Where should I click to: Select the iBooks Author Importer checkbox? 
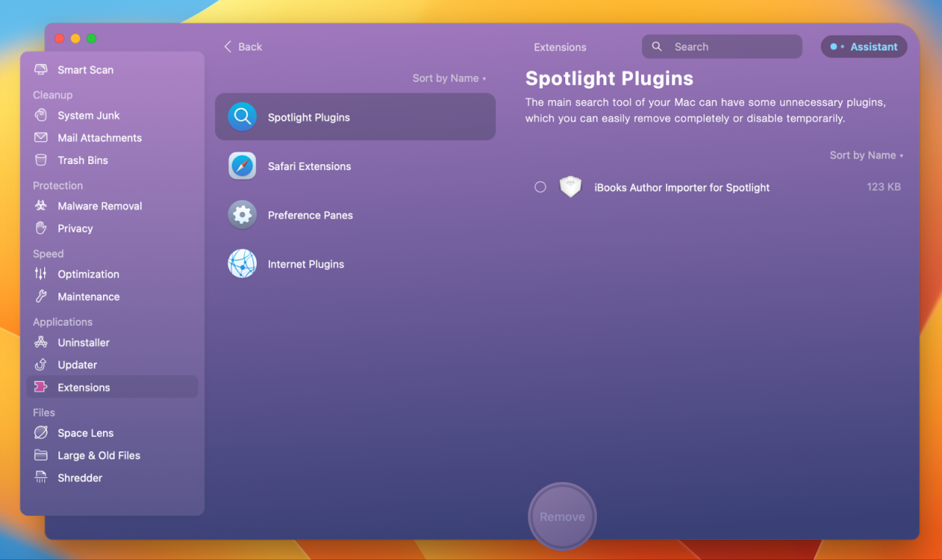click(x=540, y=187)
